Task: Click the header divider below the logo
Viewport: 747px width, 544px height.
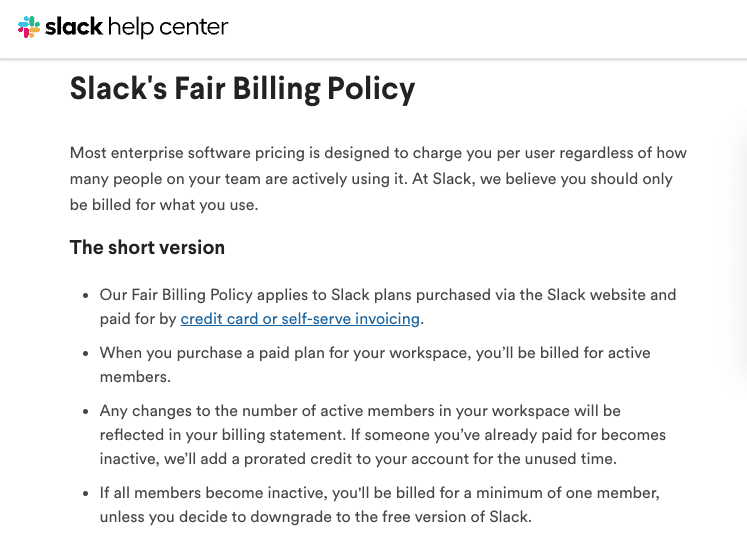Action: pos(374,59)
